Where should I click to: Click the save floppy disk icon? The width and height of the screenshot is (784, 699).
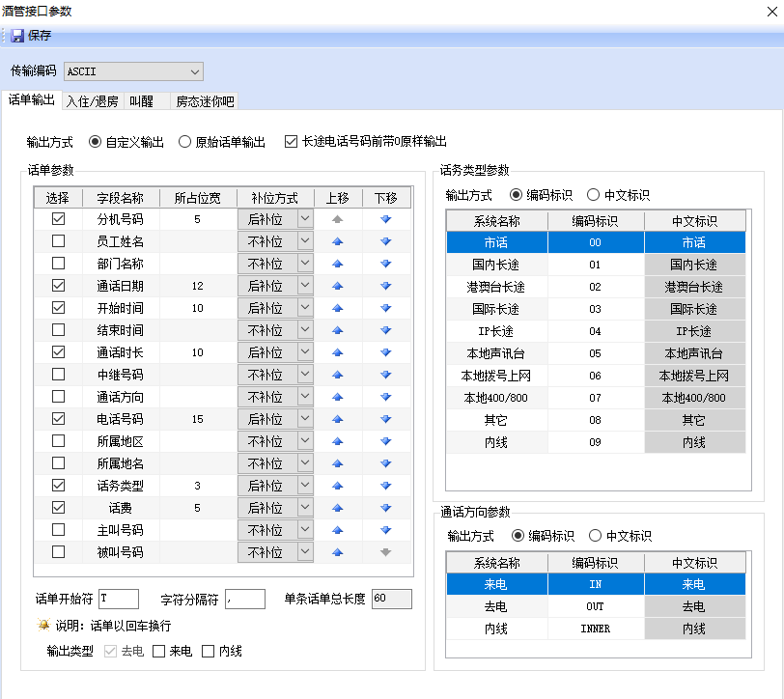tap(17, 36)
